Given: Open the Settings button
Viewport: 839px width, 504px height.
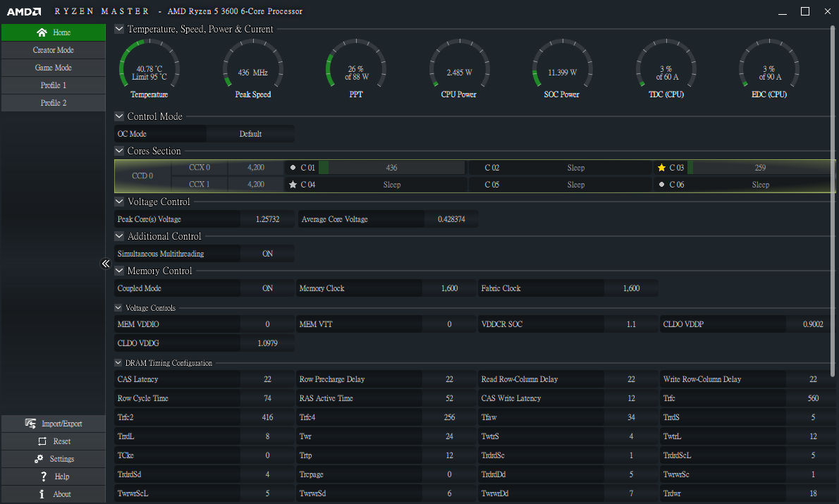Looking at the screenshot, I should [54, 459].
